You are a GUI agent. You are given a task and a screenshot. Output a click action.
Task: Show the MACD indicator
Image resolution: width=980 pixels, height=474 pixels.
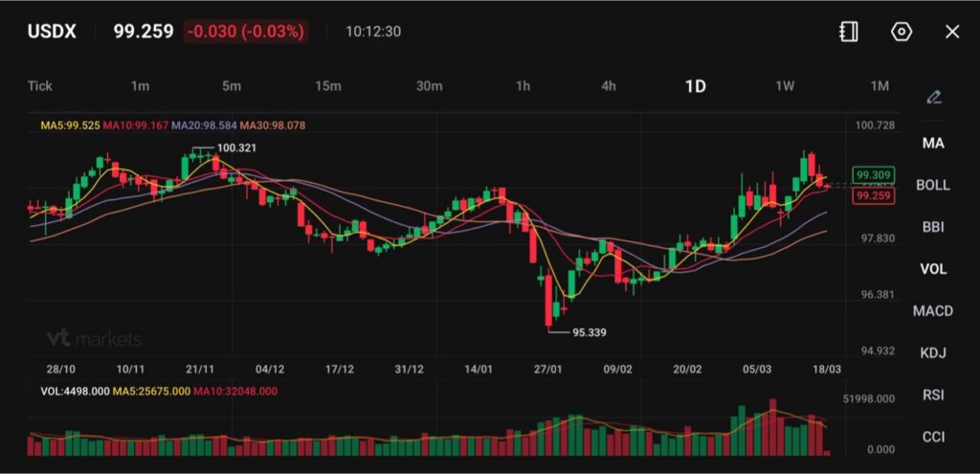[x=933, y=311]
